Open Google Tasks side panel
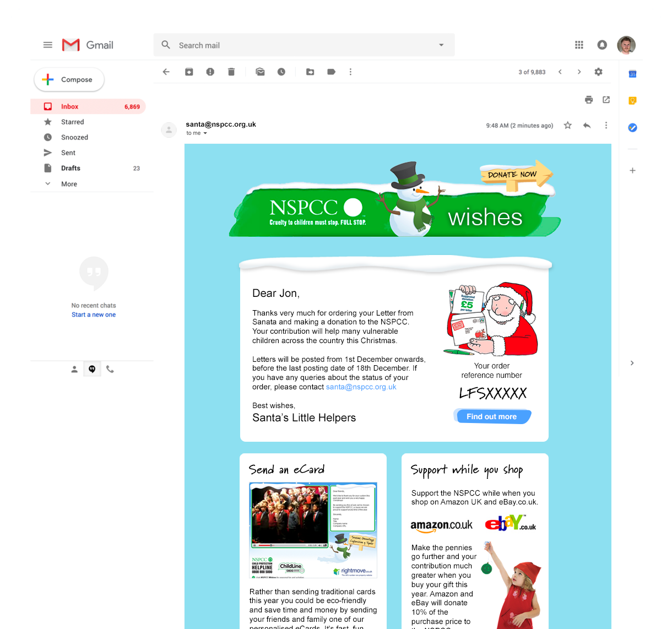Image resolution: width=672 pixels, height=629 pixels. tap(632, 127)
